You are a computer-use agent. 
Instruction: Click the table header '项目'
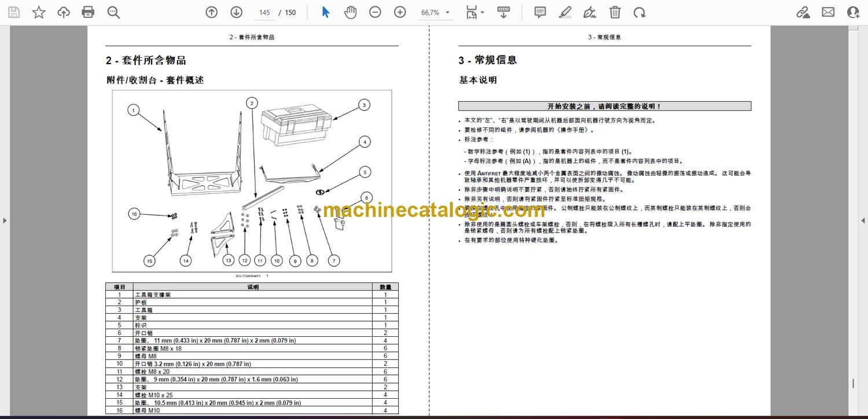119,286
